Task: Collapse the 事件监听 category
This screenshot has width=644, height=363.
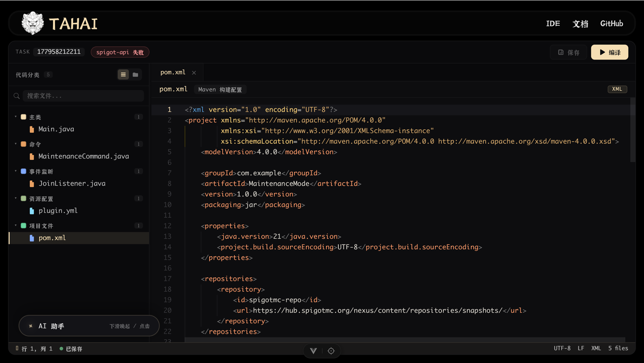Action: [x=16, y=171]
